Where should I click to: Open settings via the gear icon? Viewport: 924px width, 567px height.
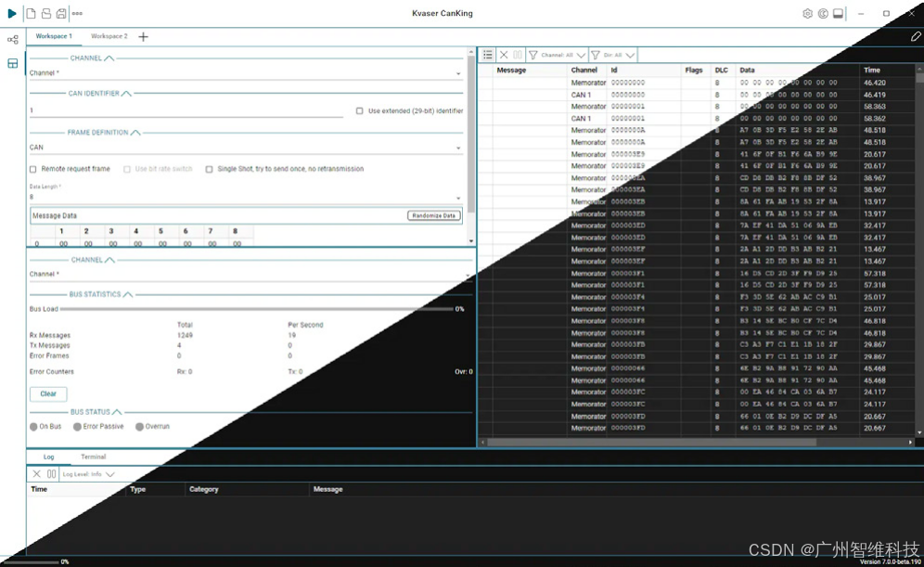(807, 14)
